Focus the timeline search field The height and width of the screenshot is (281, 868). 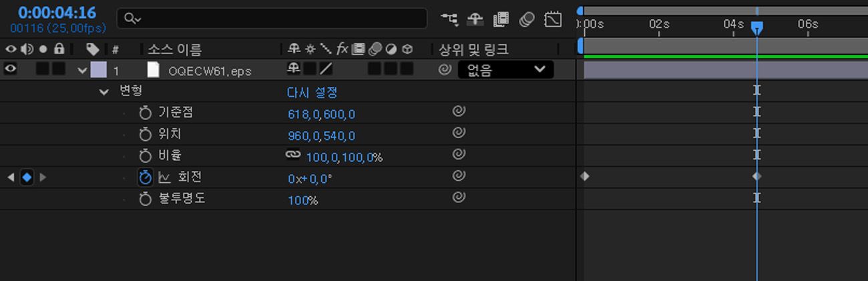point(272,19)
